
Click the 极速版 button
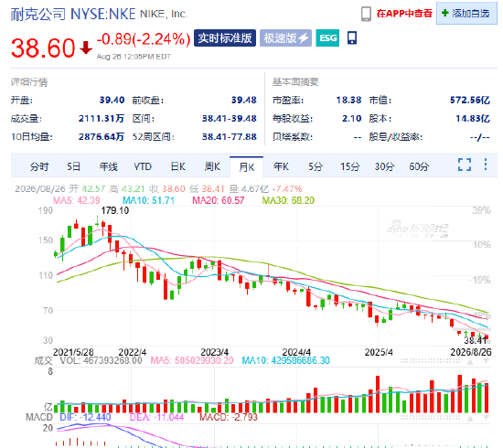285,38
